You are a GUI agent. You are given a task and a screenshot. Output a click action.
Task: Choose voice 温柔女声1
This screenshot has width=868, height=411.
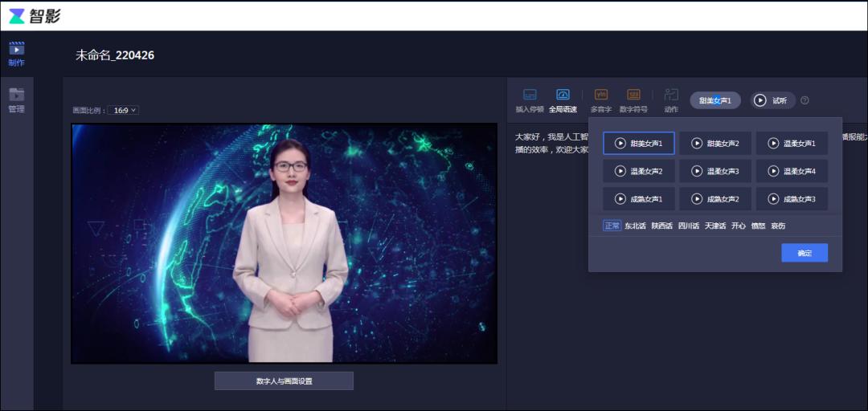(x=792, y=143)
